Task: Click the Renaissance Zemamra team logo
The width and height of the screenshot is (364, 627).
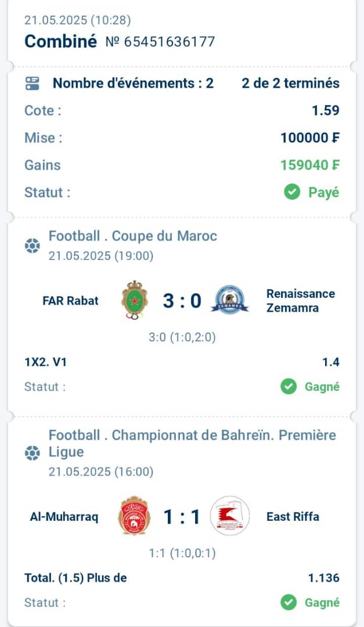Action: (x=229, y=300)
